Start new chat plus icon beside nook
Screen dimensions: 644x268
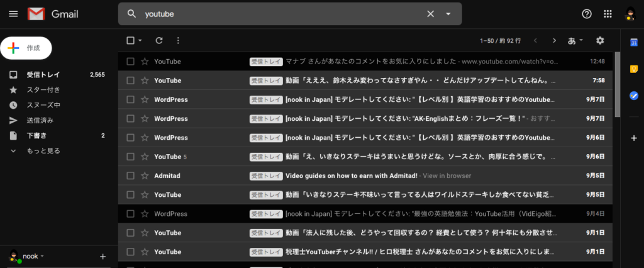point(103,257)
